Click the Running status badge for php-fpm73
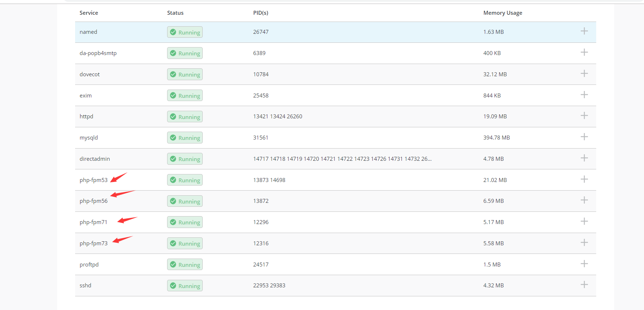Image resolution: width=644 pixels, height=310 pixels. click(185, 243)
